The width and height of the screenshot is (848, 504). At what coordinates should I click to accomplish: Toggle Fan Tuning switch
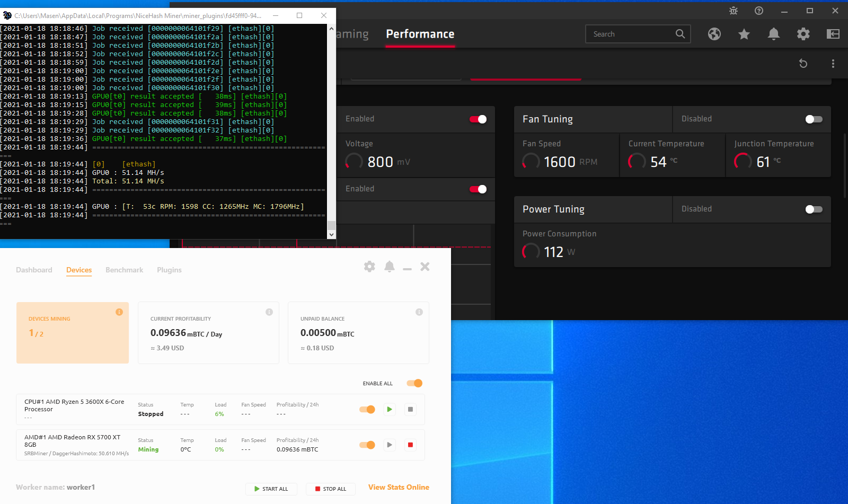[814, 119]
